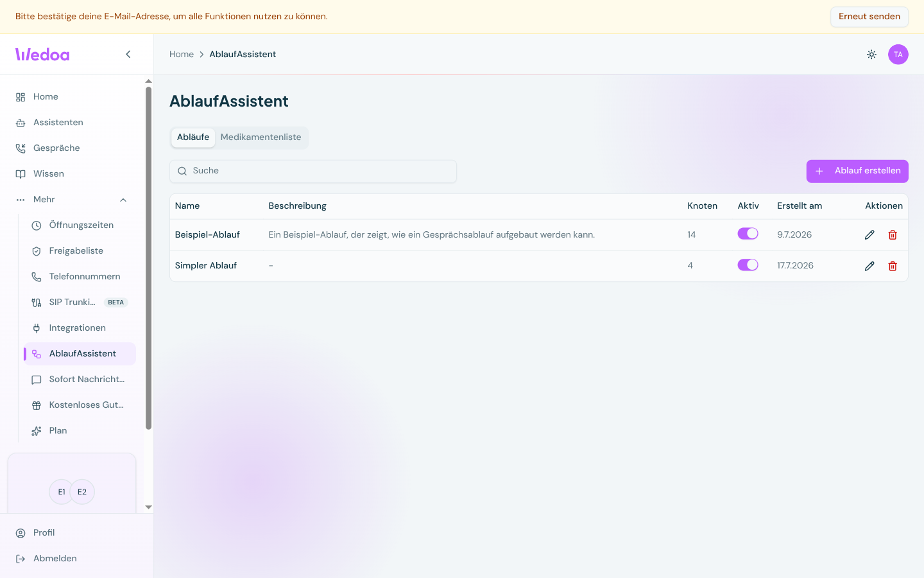Open Integrationen in the sidebar
This screenshot has width=924, height=578.
[x=80, y=328]
